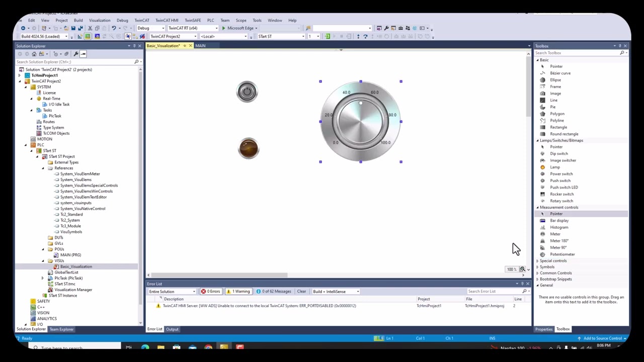This screenshot has height=362, width=644.
Task: Expand the Special controls group
Action: click(537, 261)
